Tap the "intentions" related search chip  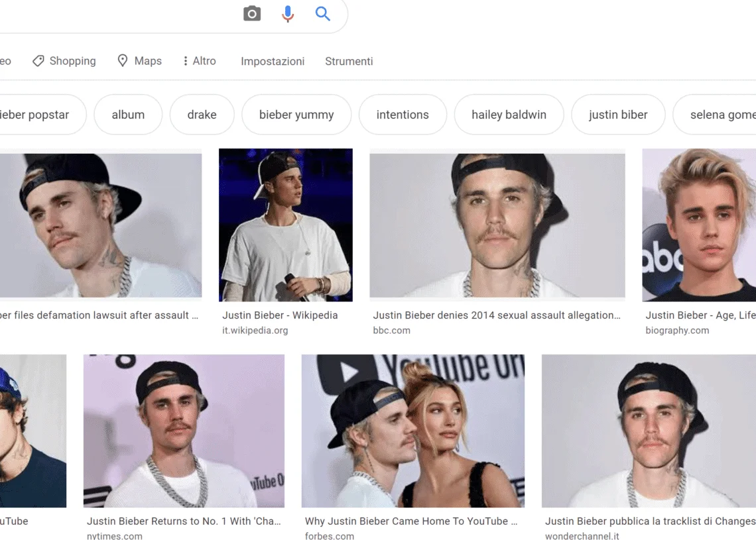(403, 115)
